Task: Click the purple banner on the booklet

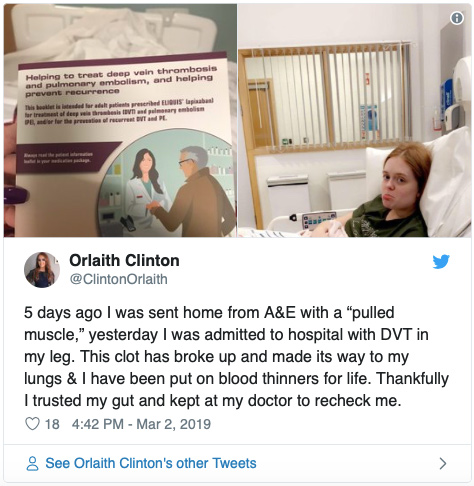Action: pyautogui.click(x=65, y=157)
